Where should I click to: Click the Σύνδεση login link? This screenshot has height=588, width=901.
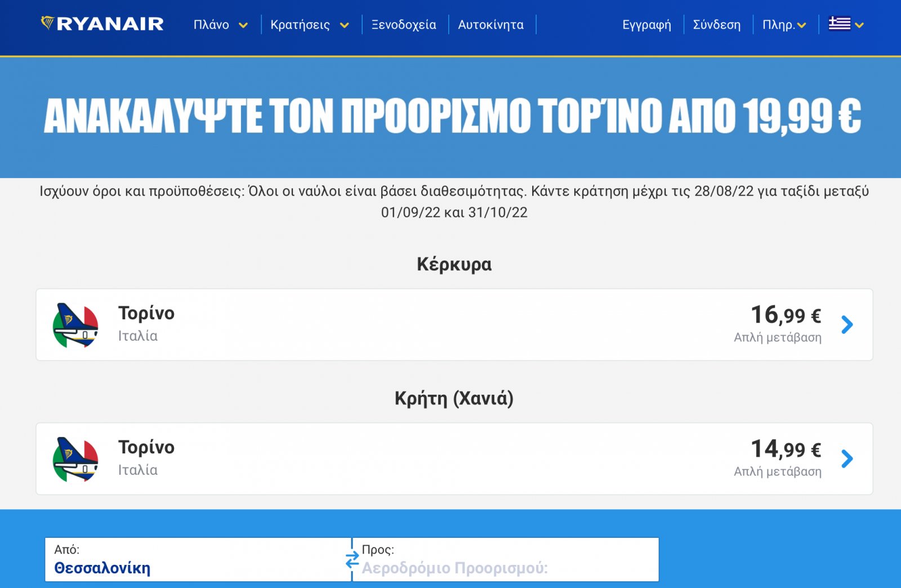(716, 25)
